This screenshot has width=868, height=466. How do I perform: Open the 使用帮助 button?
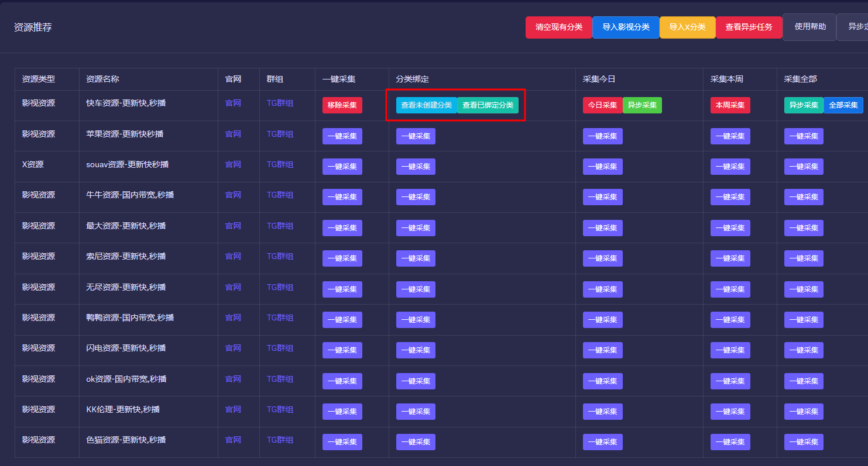tap(810, 27)
